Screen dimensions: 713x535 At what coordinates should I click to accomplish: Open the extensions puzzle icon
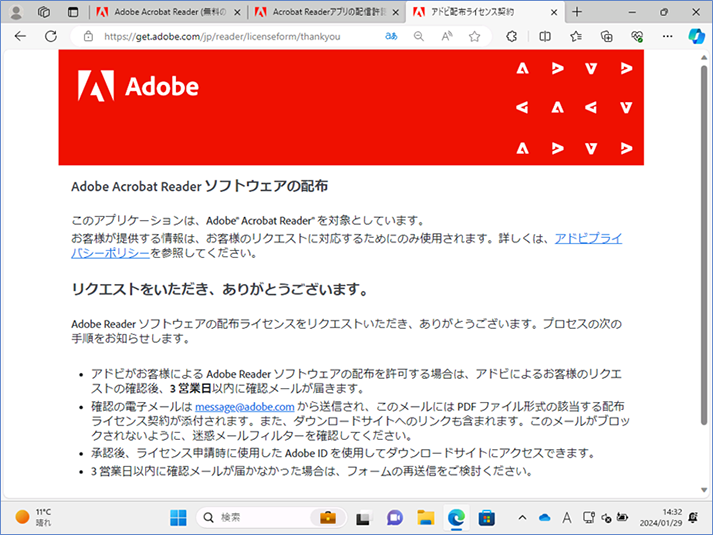[512, 36]
